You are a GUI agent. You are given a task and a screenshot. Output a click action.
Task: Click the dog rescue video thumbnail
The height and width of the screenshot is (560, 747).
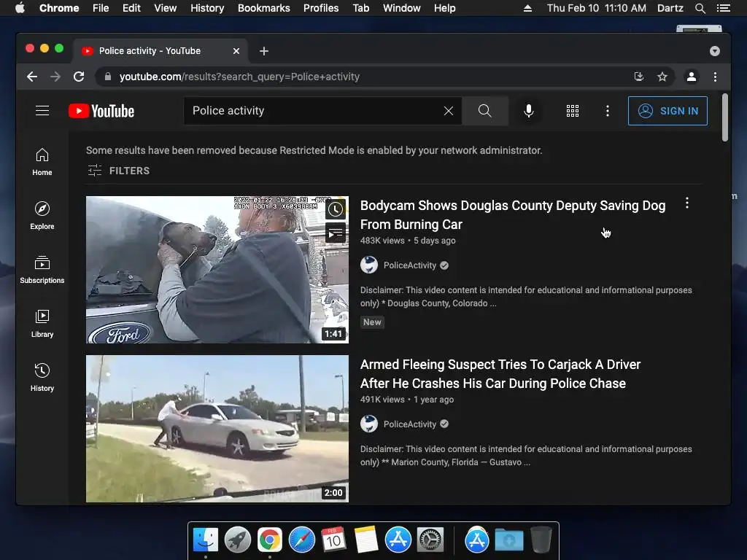pyautogui.click(x=217, y=270)
